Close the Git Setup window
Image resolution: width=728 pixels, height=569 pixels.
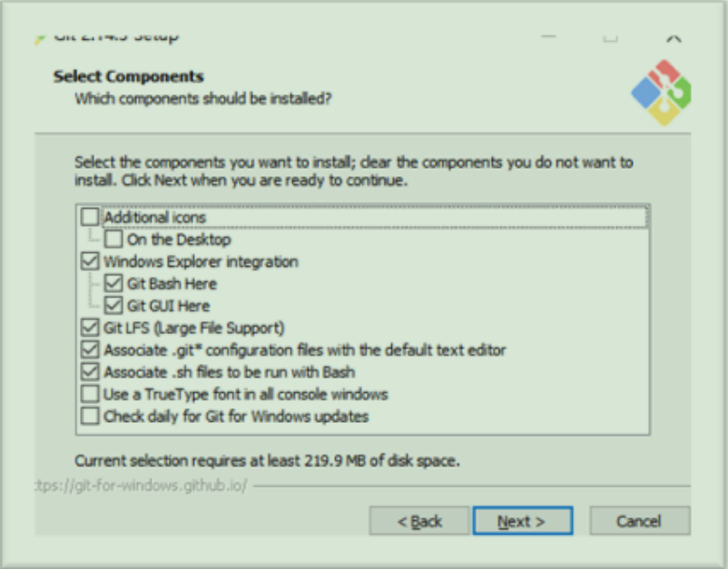(x=674, y=38)
